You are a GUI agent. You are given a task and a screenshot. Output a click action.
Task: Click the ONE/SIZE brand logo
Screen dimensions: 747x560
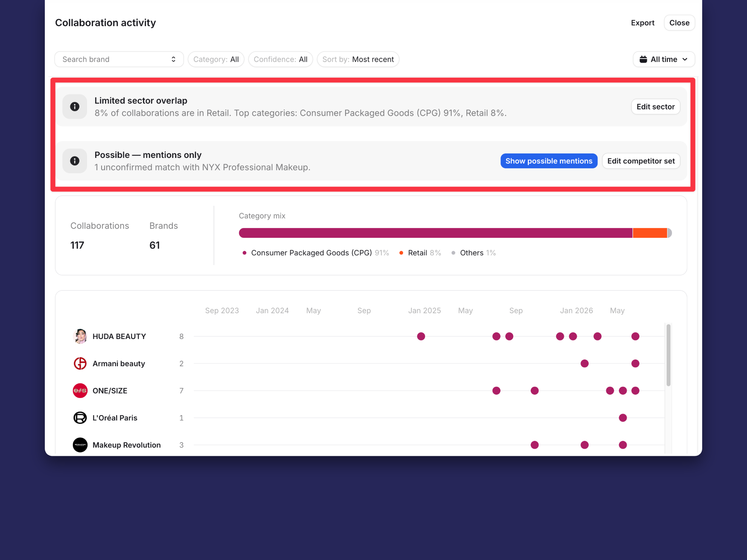click(x=80, y=391)
